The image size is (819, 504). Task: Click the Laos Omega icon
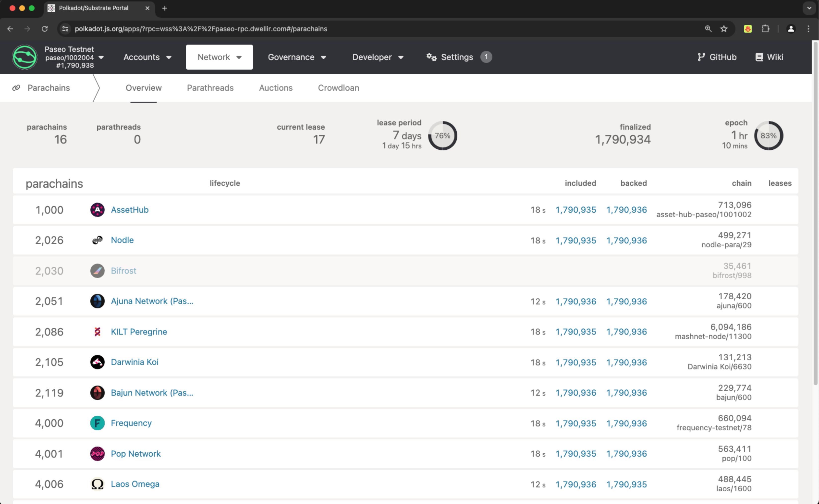[97, 484]
